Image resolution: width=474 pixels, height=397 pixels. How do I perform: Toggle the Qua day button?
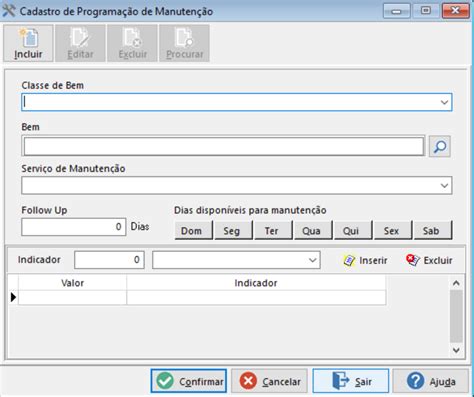pos(313,231)
